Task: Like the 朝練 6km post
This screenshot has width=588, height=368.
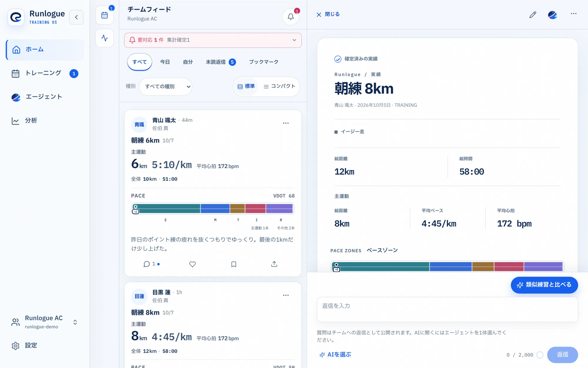Action: point(193,264)
